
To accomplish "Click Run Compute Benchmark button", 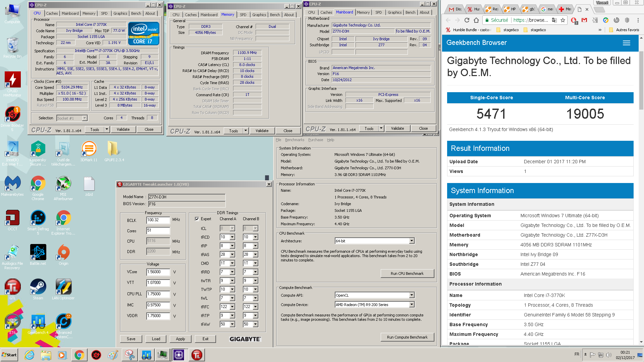I will pos(407,337).
